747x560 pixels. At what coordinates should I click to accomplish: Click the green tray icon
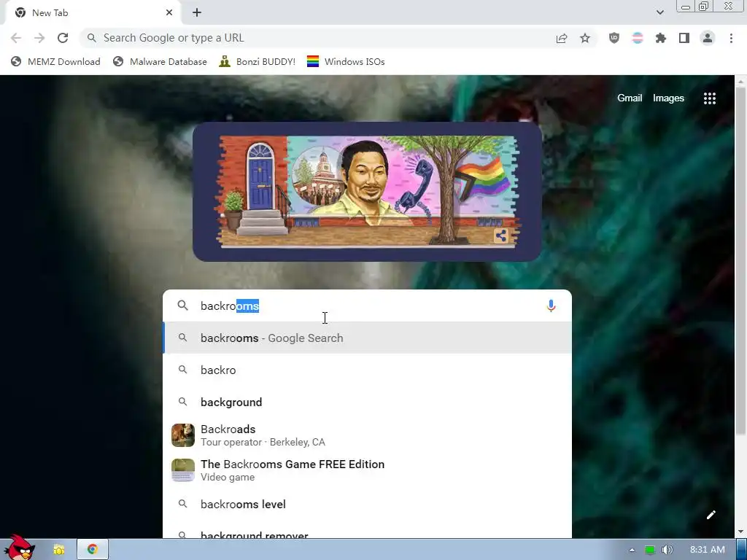pos(649,550)
